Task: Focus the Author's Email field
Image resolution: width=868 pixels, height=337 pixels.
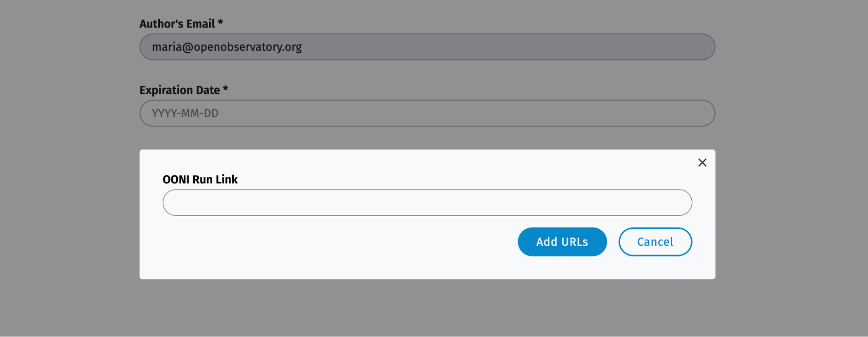Action: pyautogui.click(x=427, y=47)
